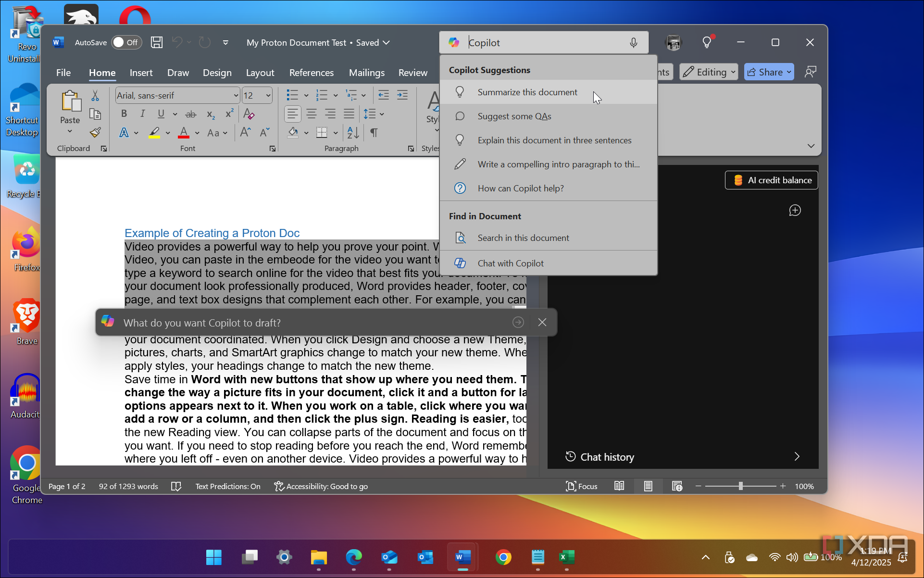The width and height of the screenshot is (924, 578).
Task: Click the Cut scissors icon
Action: click(x=95, y=96)
